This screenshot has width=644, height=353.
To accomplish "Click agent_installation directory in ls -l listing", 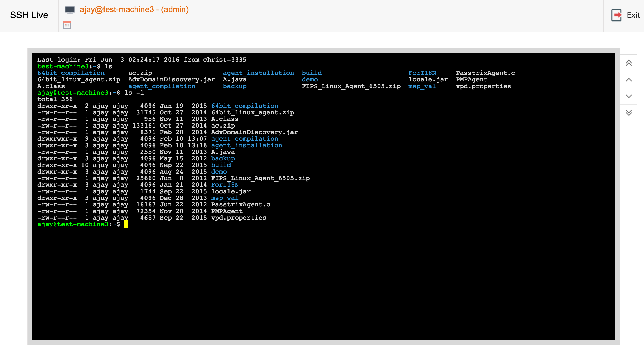I will click(x=246, y=146).
